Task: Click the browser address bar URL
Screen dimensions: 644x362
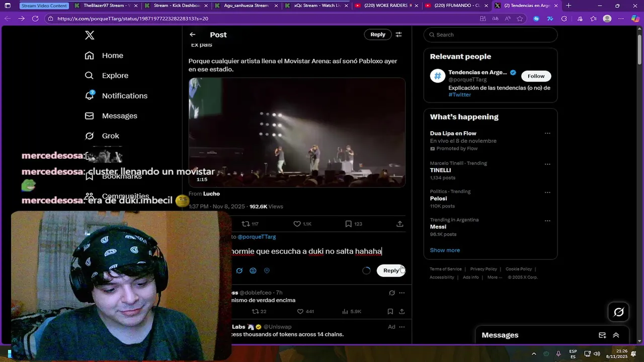Action: click(133, 19)
